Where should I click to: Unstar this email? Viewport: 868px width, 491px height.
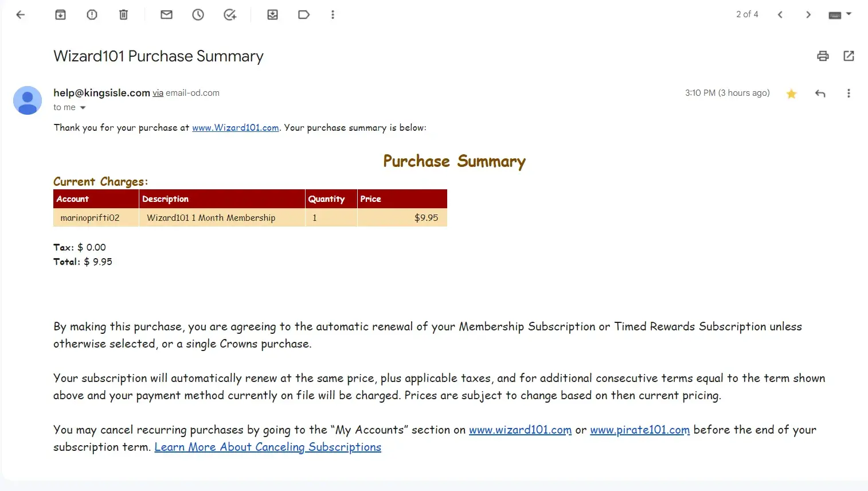tap(791, 93)
